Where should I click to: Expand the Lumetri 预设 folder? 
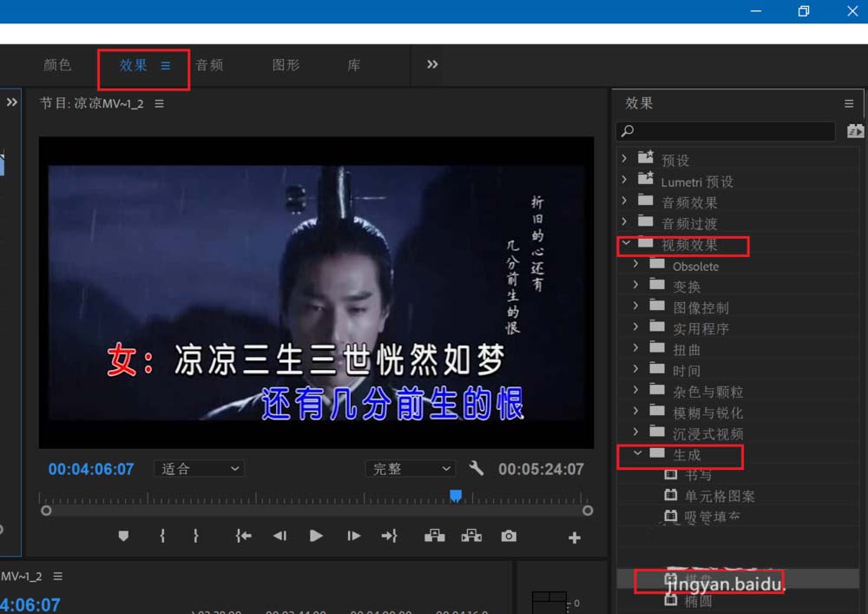624,180
